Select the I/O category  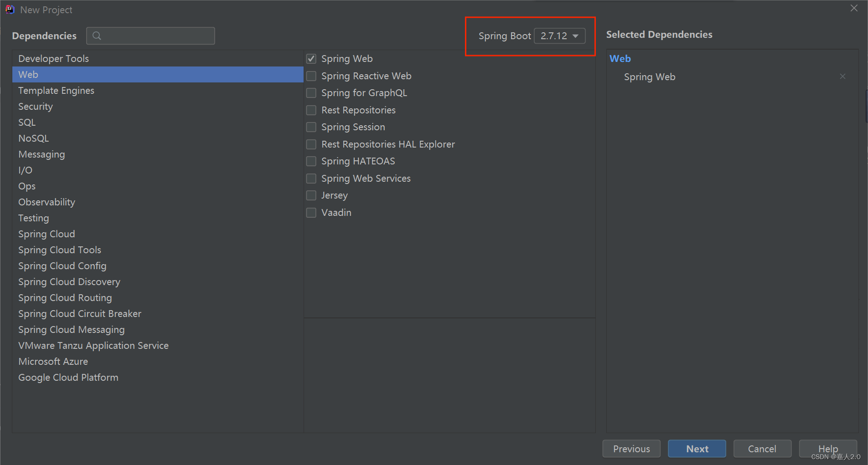point(158,170)
